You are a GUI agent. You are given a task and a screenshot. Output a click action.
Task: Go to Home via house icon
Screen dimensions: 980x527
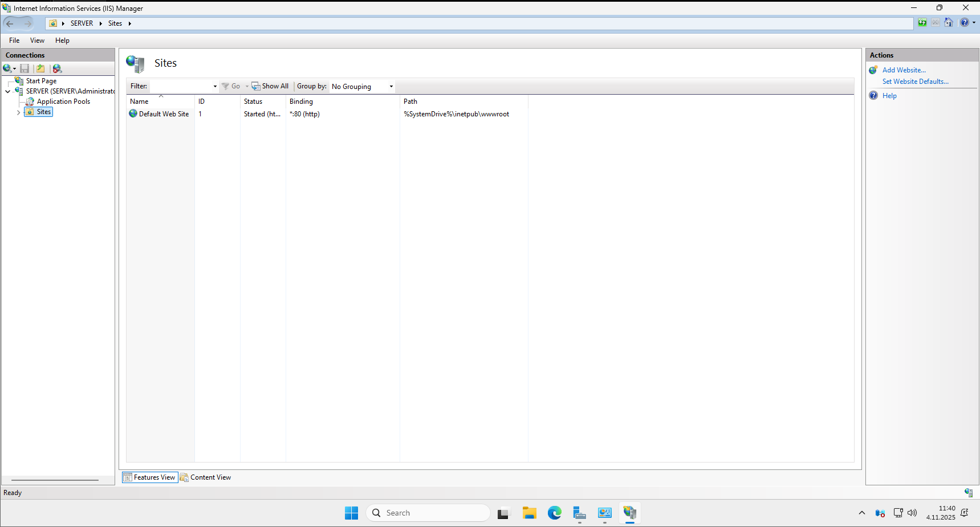[949, 23]
